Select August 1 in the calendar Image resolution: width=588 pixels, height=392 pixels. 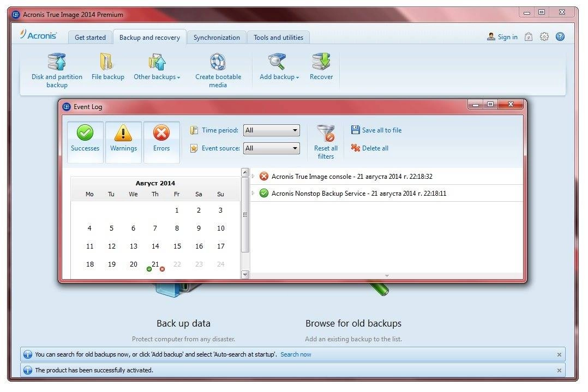click(177, 210)
